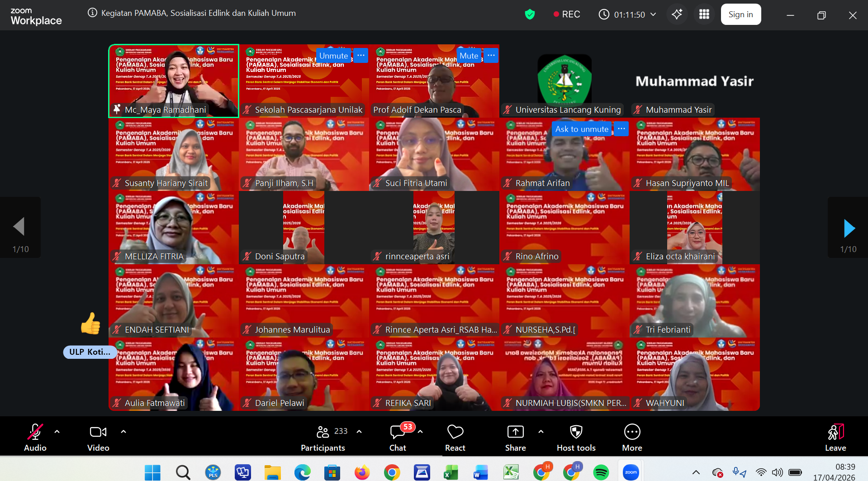Select Johannes Marulitua video tile
Viewport: 868px width, 481px height.
point(304,301)
